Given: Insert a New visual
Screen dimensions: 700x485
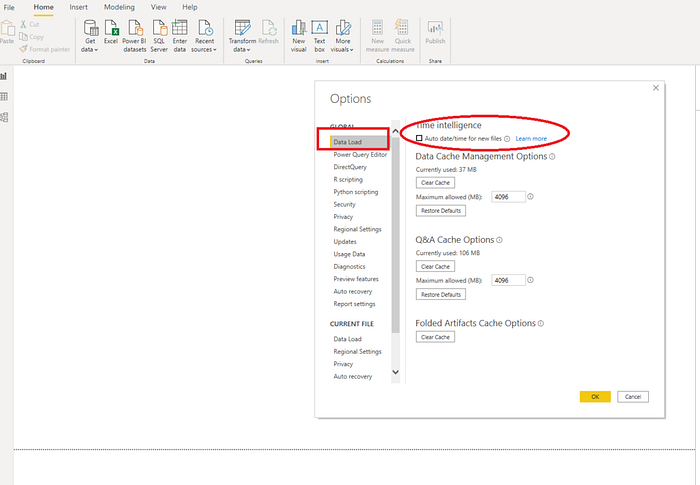Looking at the screenshot, I should pos(299,36).
